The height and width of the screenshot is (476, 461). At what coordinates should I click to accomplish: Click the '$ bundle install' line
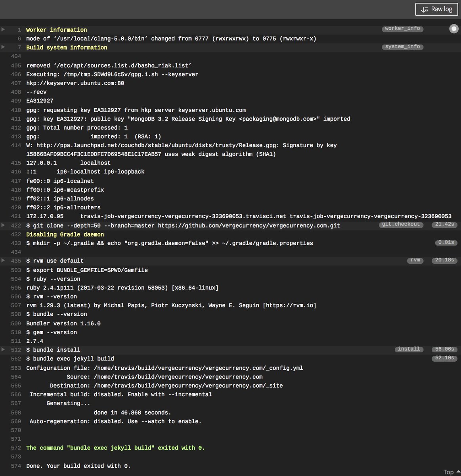(53, 349)
